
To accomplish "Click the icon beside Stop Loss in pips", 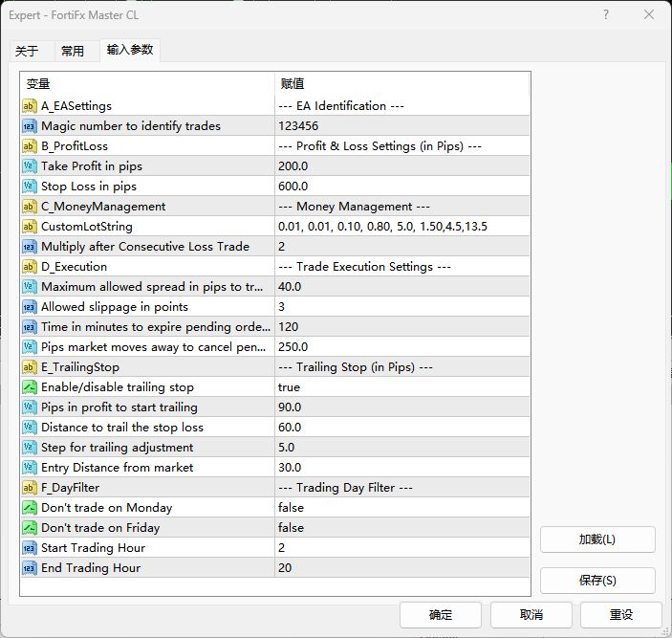I will click(x=30, y=187).
